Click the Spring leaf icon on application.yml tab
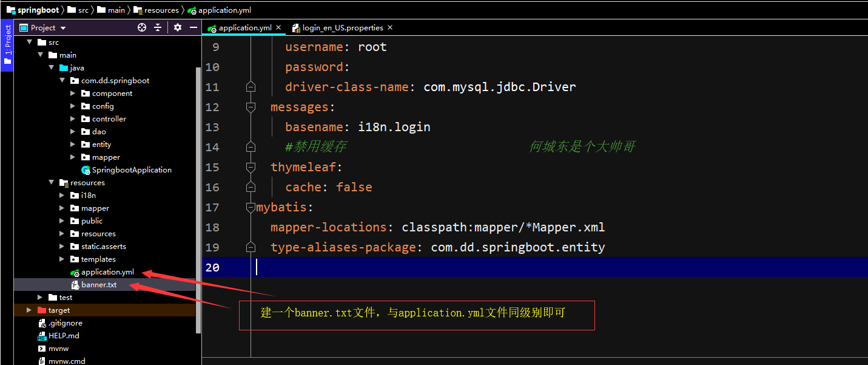The height and width of the screenshot is (365, 868). click(211, 27)
